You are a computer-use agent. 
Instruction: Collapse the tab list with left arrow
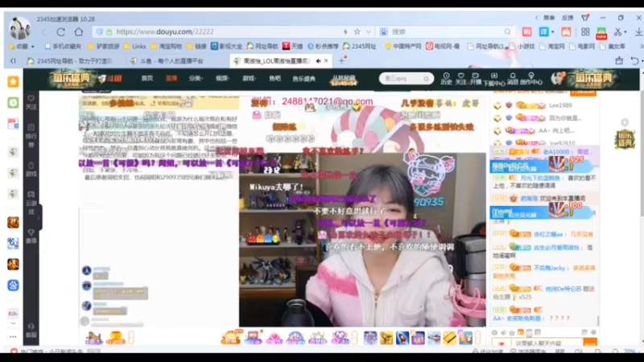pos(13,61)
